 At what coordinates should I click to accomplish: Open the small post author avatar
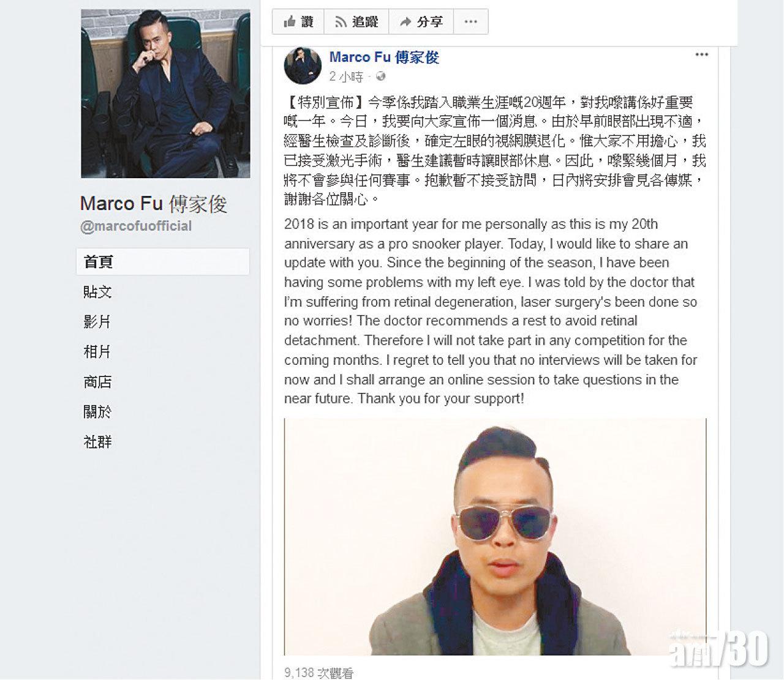click(303, 65)
